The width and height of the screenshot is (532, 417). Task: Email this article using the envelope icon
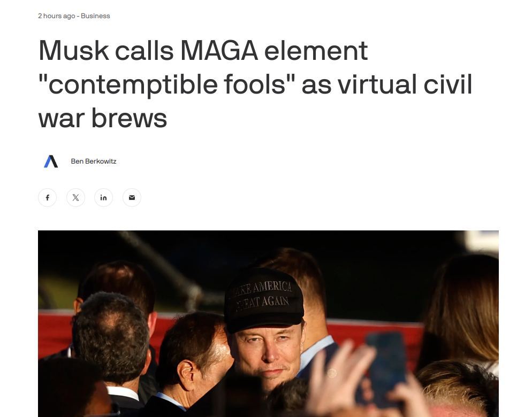[x=132, y=198]
